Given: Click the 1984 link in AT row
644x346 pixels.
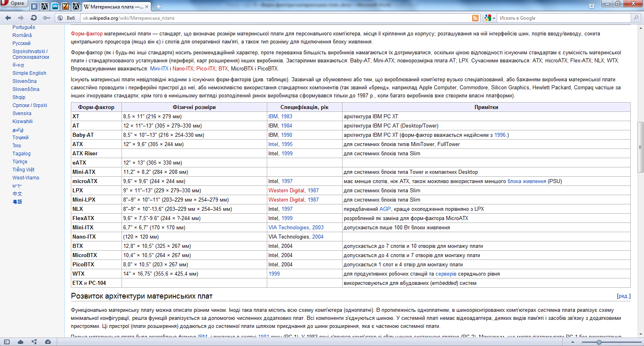Looking at the screenshot, I should pyautogui.click(x=287, y=126).
